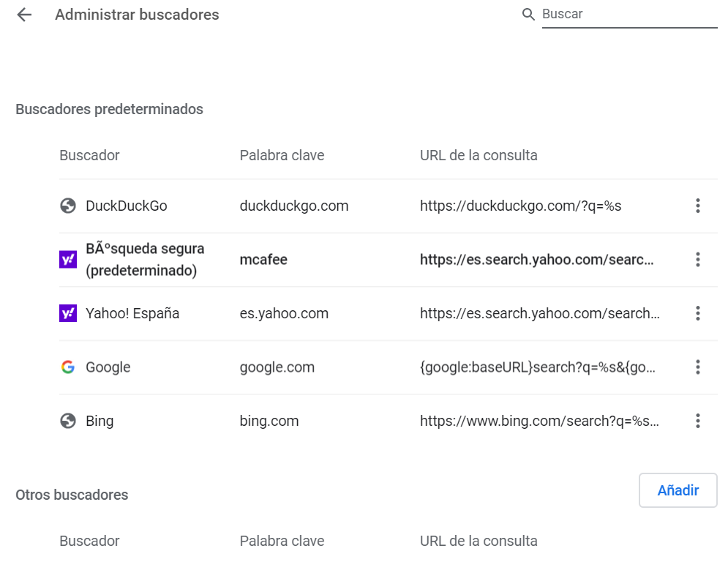Click the bing.com keyword
The width and height of the screenshot is (728, 562).
coord(269,421)
